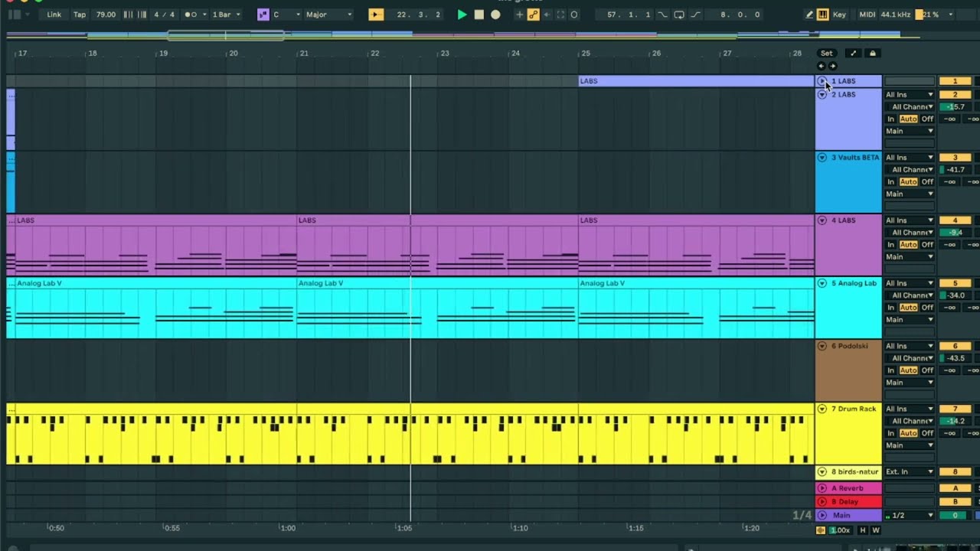Toggle Automation Mode icon next to Set
Viewport: 980px width, 551px height.
pos(853,53)
